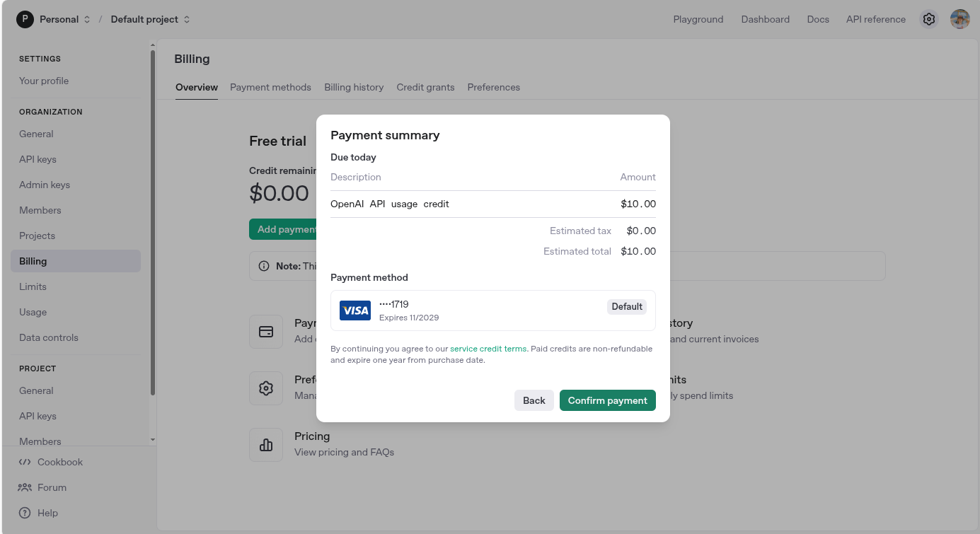Expand the Default project switcher
The width and height of the screenshot is (980, 534).
pyautogui.click(x=151, y=19)
